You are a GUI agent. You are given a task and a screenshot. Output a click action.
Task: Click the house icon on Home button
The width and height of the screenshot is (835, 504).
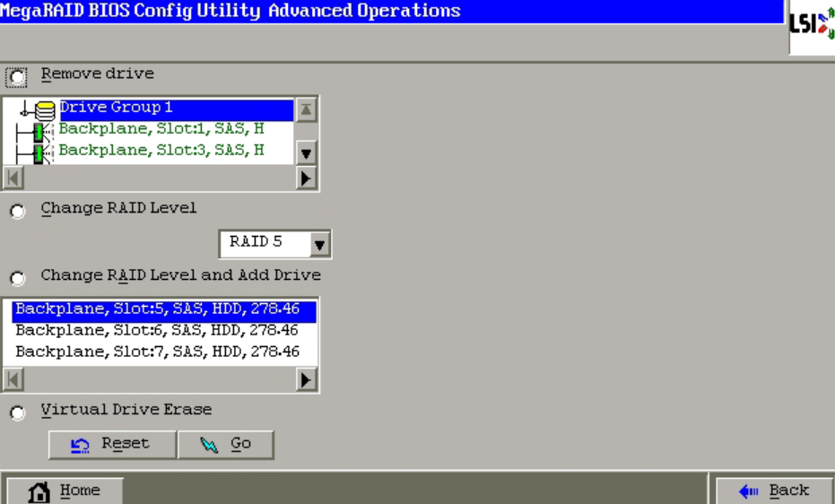coord(39,491)
